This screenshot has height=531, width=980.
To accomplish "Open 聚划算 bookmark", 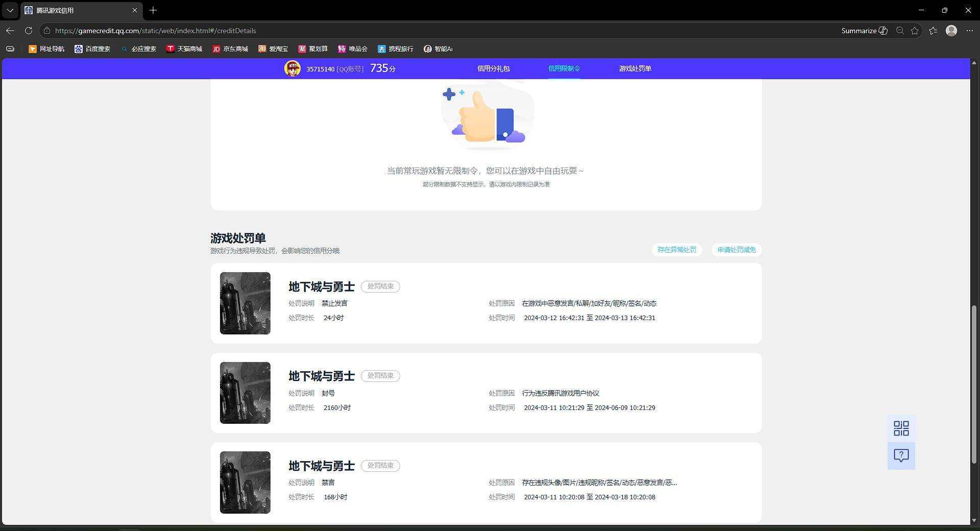I will tap(313, 49).
